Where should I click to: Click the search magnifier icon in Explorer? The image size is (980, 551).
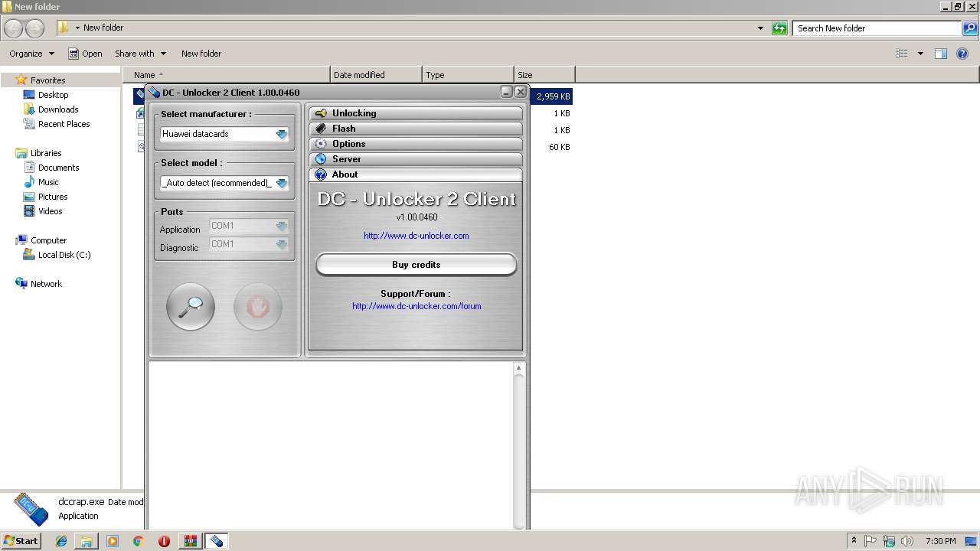coord(970,28)
